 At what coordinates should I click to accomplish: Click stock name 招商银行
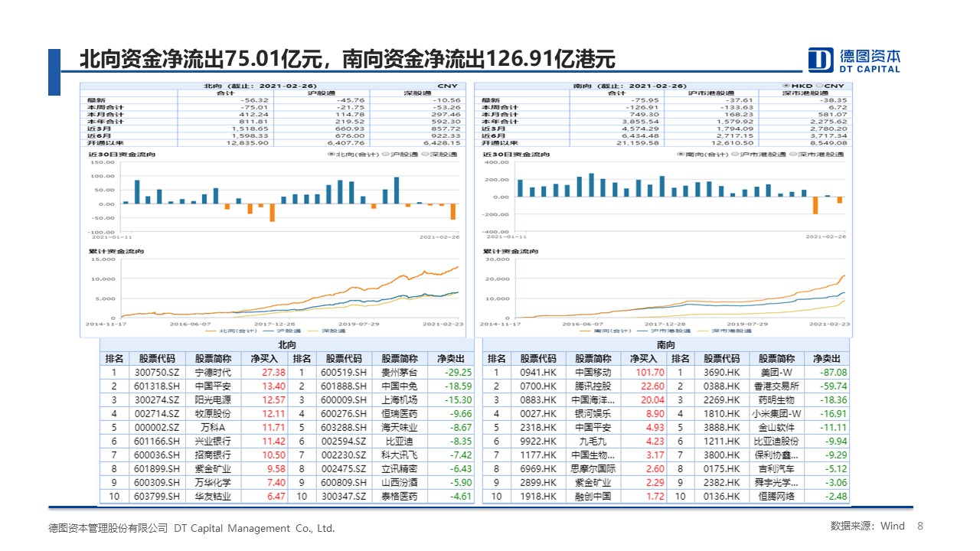coord(213,455)
